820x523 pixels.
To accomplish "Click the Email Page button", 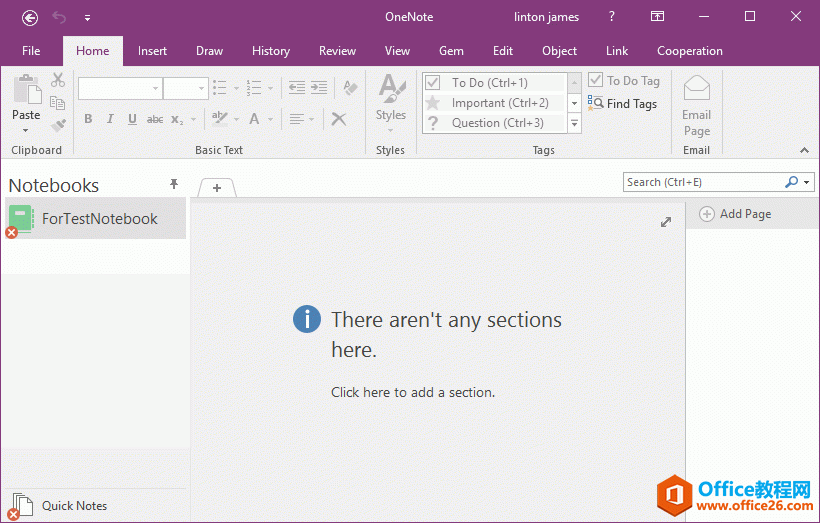I will pyautogui.click(x=697, y=106).
